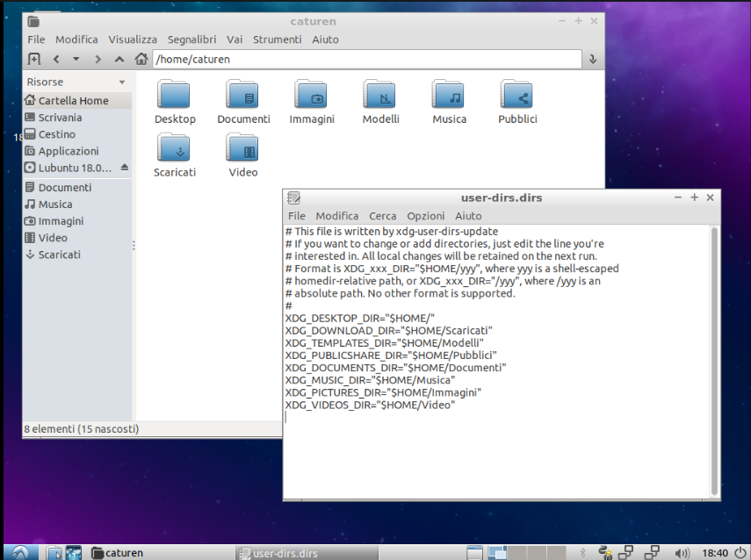This screenshot has width=751, height=560.
Task: Click the XDG_DESKTOP_DIR line in editor
Action: [360, 319]
